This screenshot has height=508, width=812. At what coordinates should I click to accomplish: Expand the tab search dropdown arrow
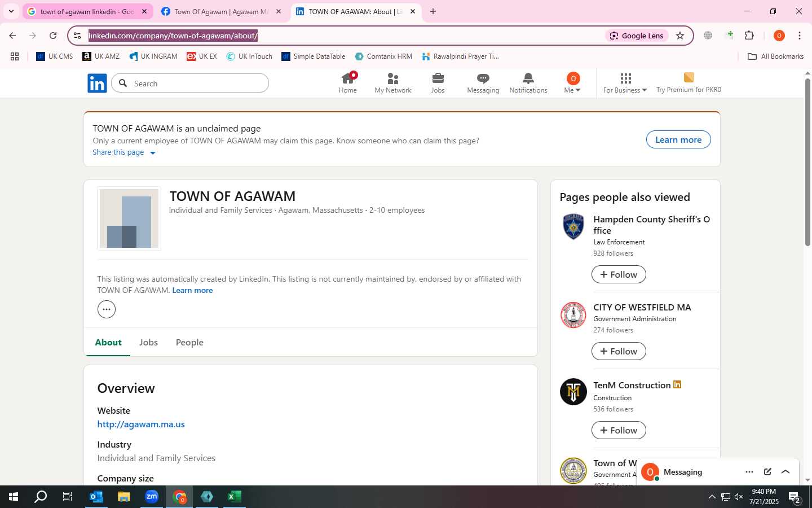point(11,11)
